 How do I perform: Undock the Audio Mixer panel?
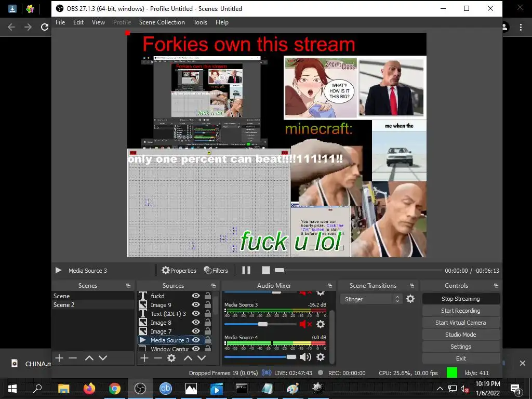point(330,286)
